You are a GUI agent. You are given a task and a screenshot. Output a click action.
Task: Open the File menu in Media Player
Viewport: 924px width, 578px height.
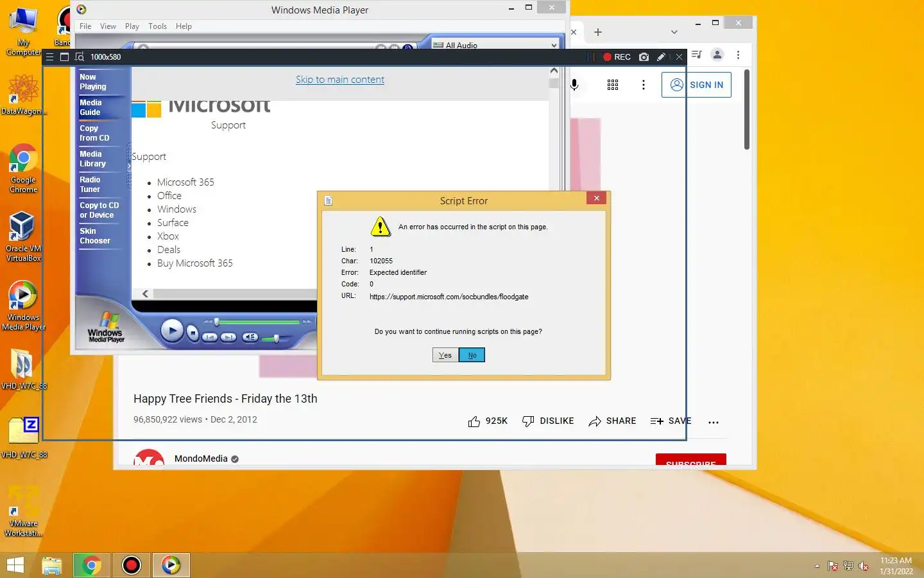(x=85, y=26)
